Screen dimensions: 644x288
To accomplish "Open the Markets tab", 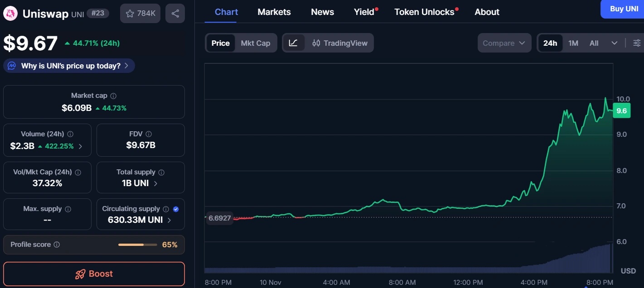I will [274, 12].
